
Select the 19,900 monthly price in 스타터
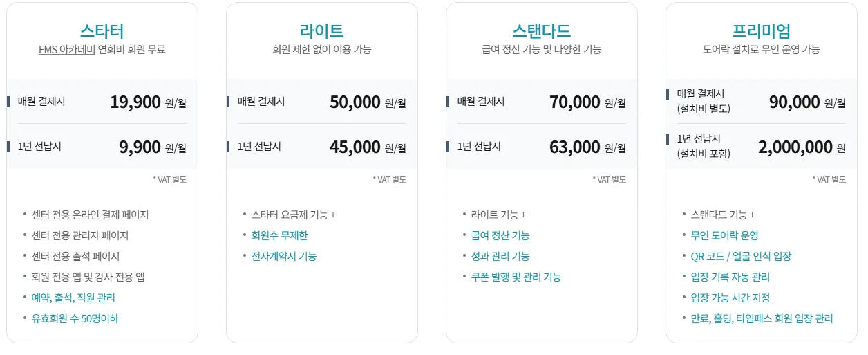135,102
